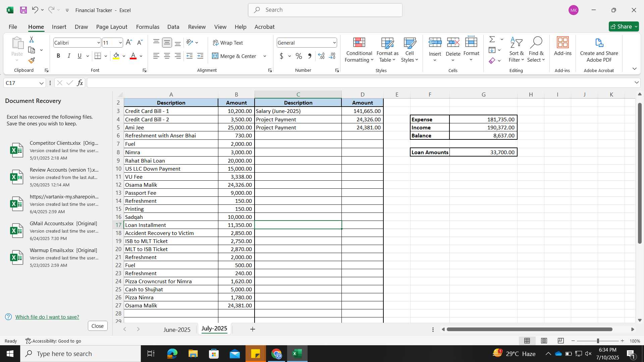Image resolution: width=644 pixels, height=362 pixels.
Task: Toggle Middle Align
Action: [167, 43]
